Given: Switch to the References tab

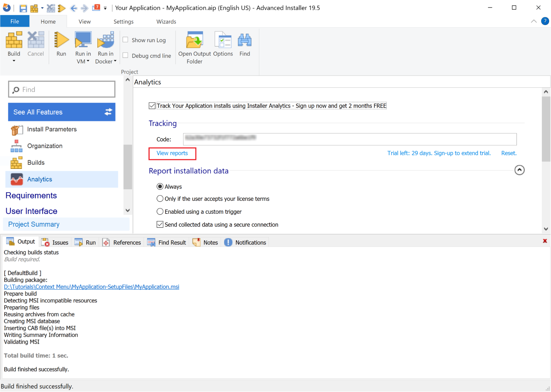Looking at the screenshot, I should click(x=122, y=242).
